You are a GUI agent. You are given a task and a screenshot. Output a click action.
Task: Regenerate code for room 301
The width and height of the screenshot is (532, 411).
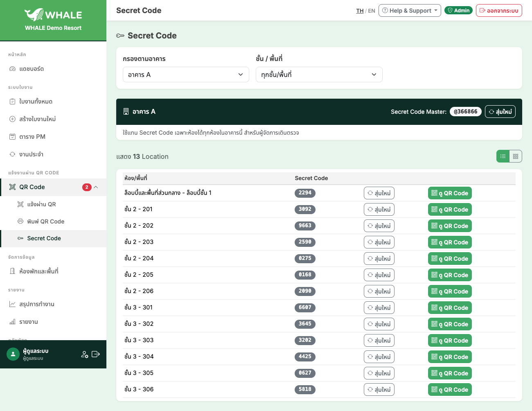coord(379,308)
